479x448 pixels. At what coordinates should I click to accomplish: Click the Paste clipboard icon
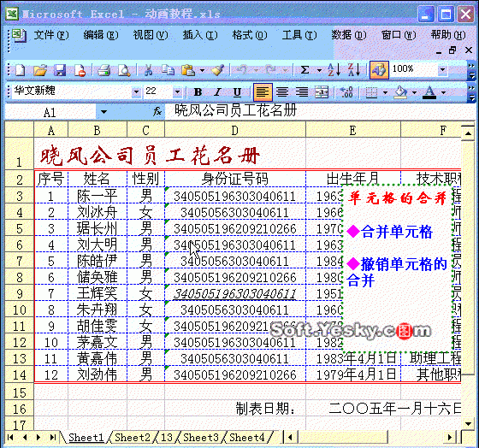pos(188,70)
